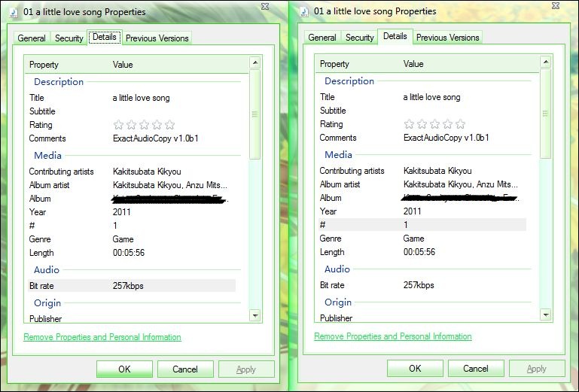
Task: Select Details tab in left Properties window
Action: coord(105,37)
